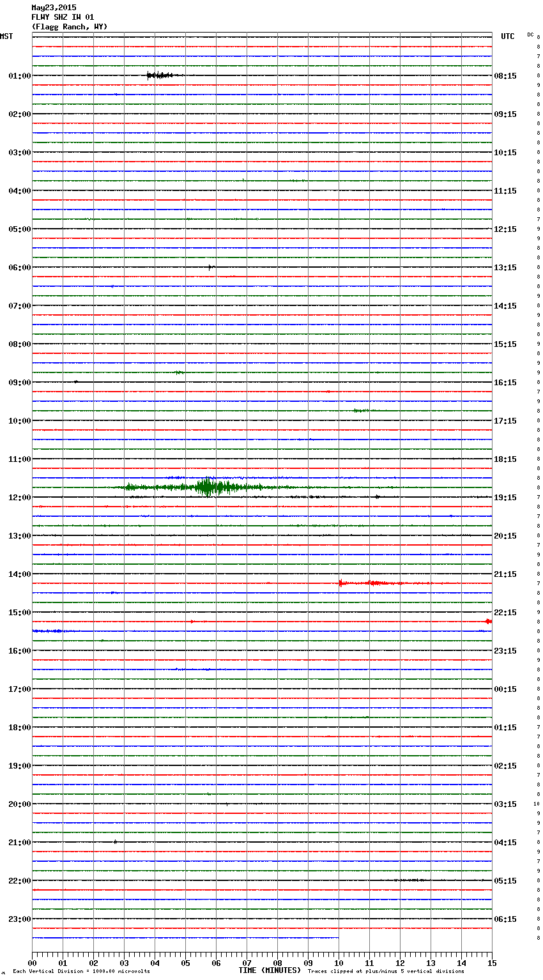This screenshot has height=980, width=543.
Task: Select the 20:00 MST time label
Action: [20, 804]
